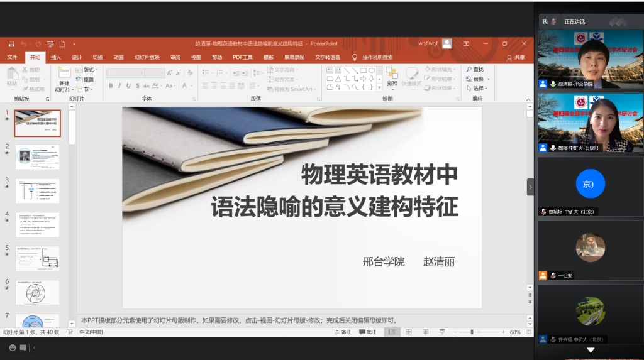Click the Share (共享) button
This screenshot has width=644, height=360.
pos(516,57)
